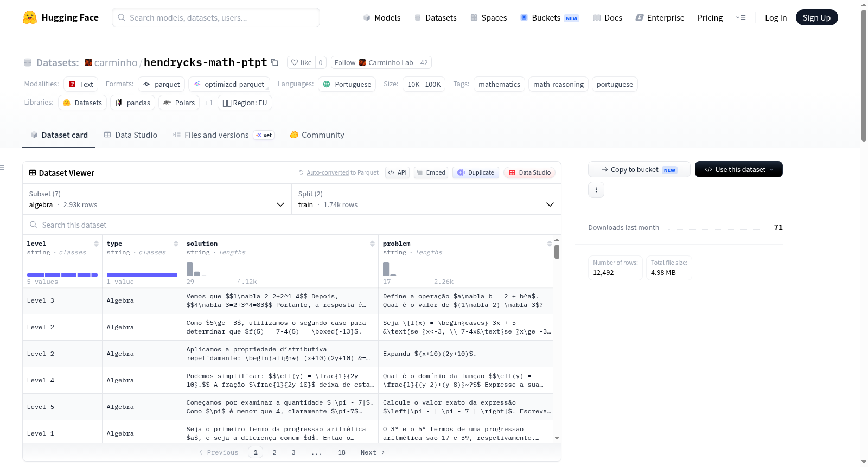Click the pandas library tag
The image size is (868, 467).
133,103
